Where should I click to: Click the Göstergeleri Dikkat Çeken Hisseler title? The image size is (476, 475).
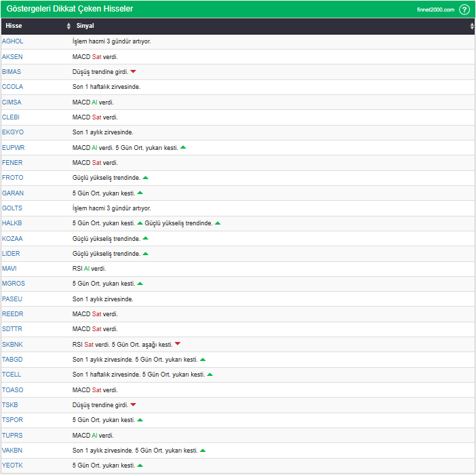[70, 9]
